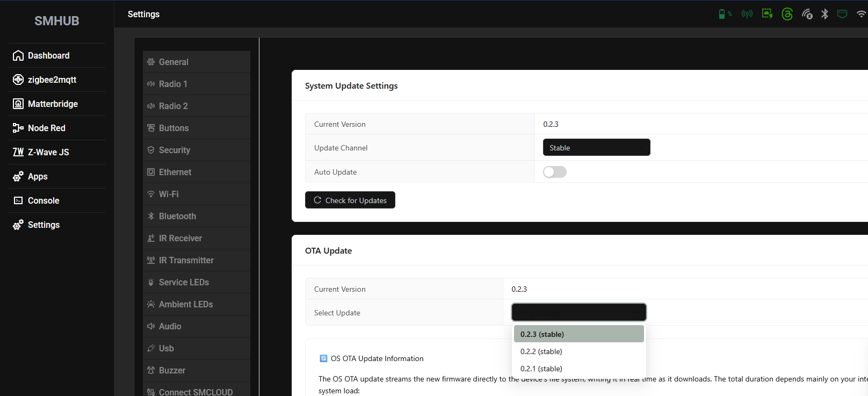Collapse the Select Update dropdown

578,312
